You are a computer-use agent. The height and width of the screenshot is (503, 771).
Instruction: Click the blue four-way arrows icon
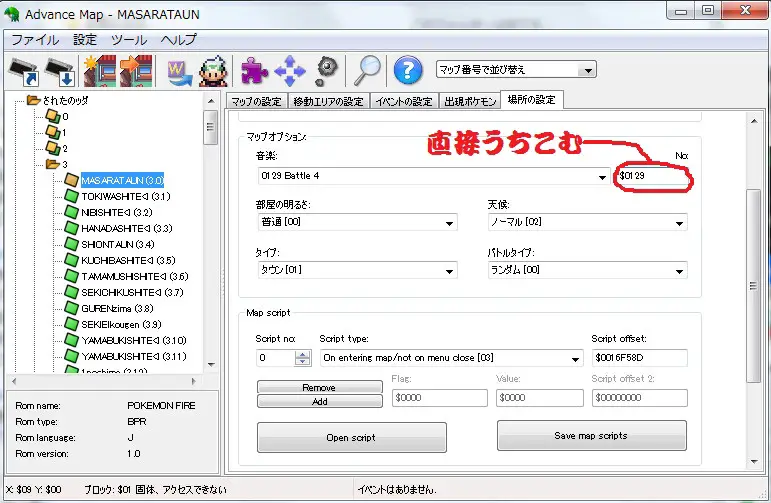(x=289, y=70)
